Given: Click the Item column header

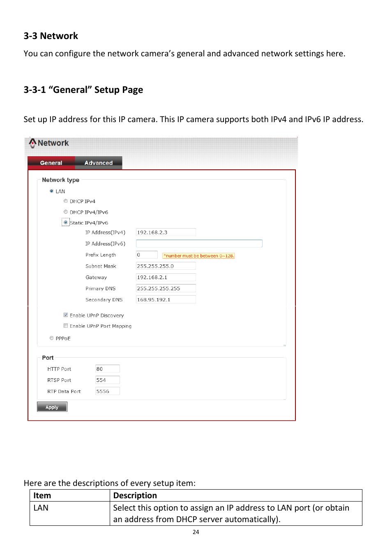Looking at the screenshot, I should click(x=70, y=495).
